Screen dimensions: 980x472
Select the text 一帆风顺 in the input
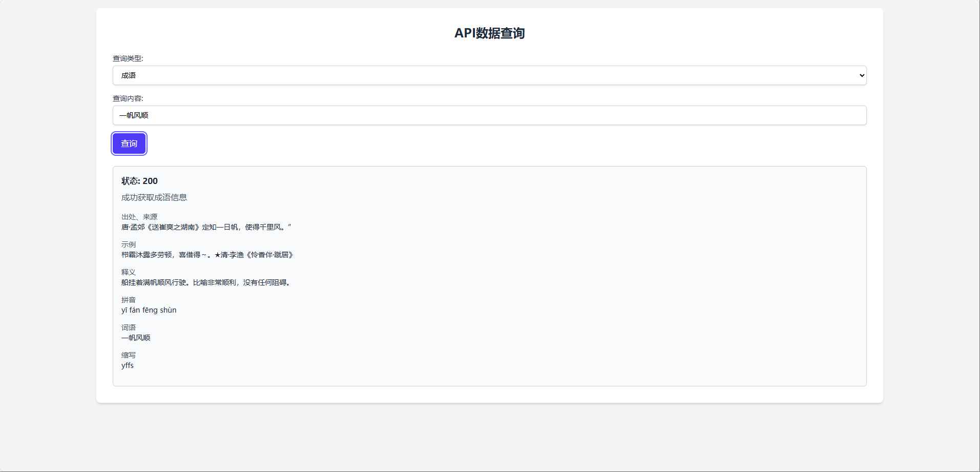[x=134, y=115]
